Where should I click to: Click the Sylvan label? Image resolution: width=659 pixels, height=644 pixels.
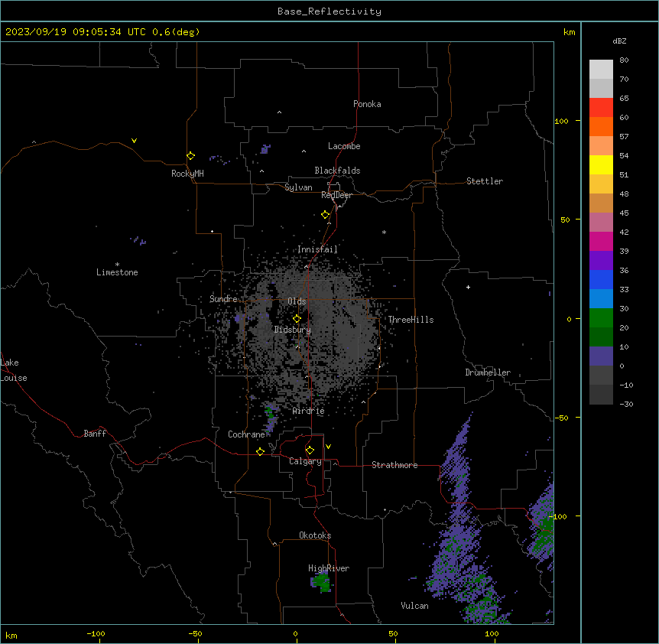(298, 187)
